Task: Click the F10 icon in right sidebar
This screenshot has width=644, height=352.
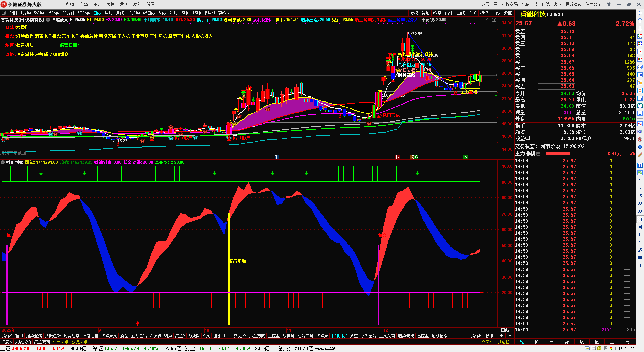Action: [x=640, y=75]
